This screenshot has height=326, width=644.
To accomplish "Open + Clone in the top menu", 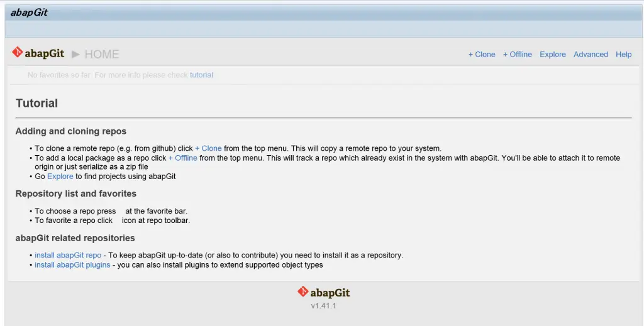I will (x=482, y=54).
